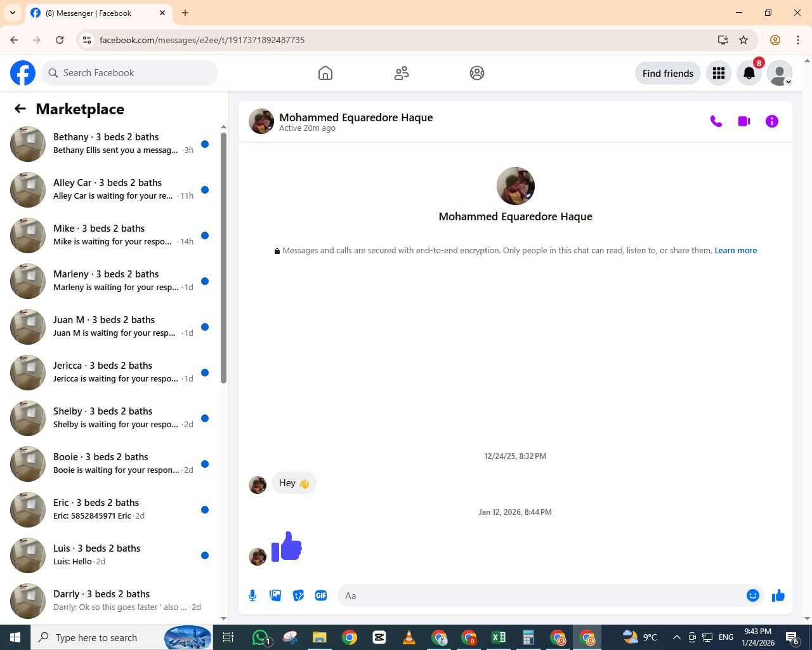Open Eric 5852845971 conversation
Viewport: 812px width, 650px height.
109,510
